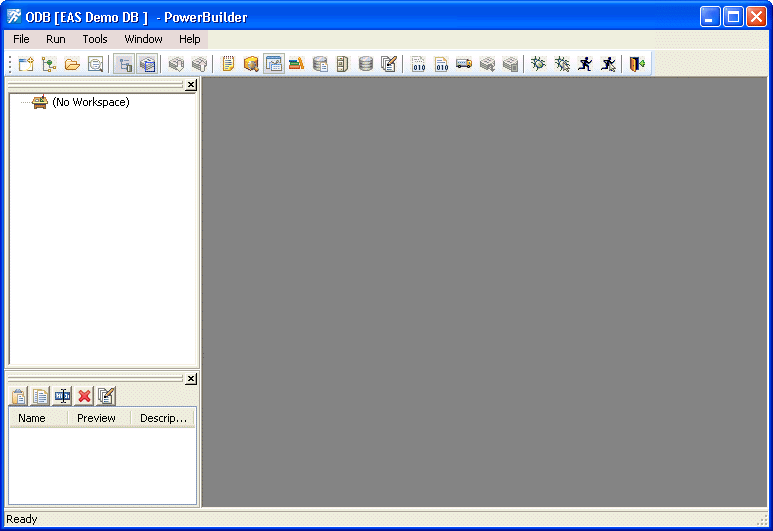Select the (No Workspace) tree node
Image resolution: width=773 pixels, height=531 pixels.
tap(91, 102)
